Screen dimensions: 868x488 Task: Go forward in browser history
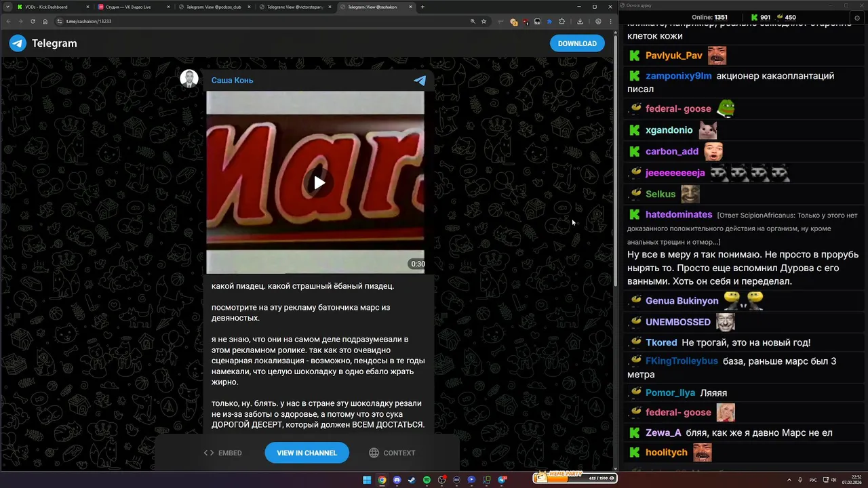[x=20, y=21]
